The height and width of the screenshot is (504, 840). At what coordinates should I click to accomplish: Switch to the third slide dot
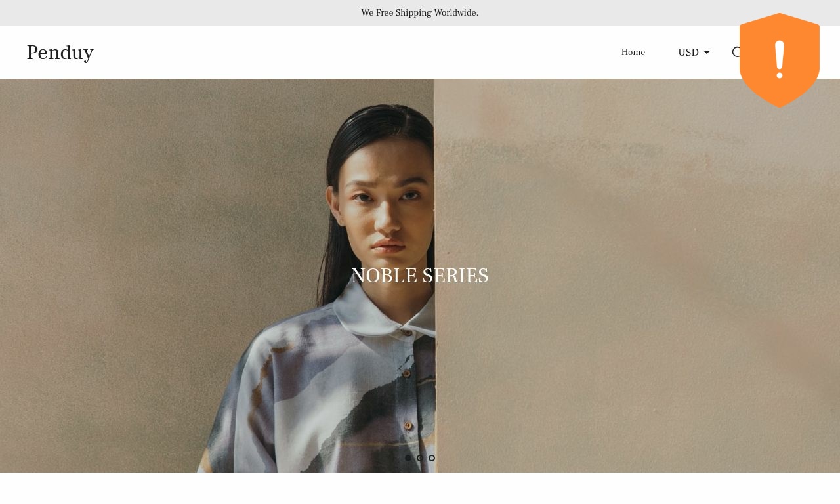coord(432,458)
